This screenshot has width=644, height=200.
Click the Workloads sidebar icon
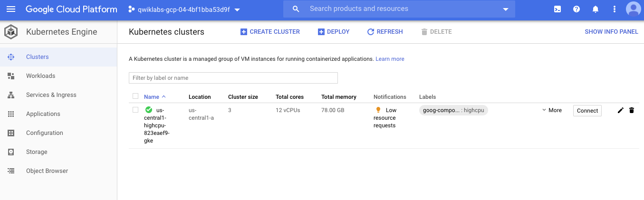point(11,76)
